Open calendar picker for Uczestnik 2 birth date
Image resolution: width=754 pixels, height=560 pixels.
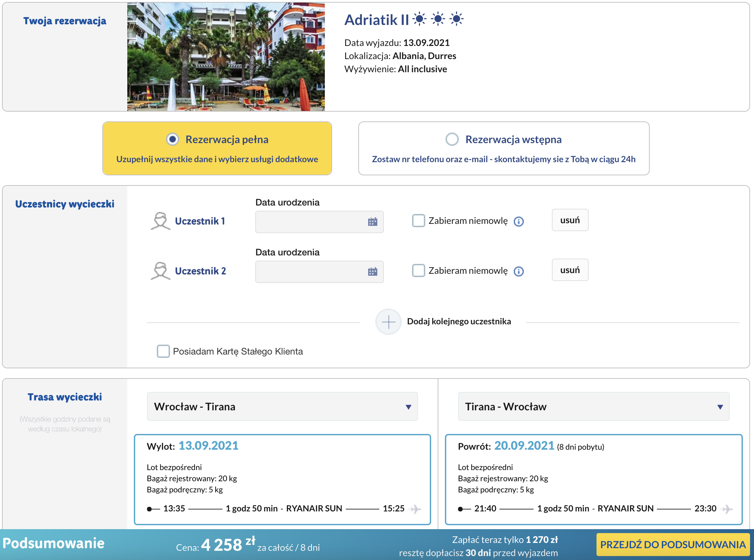point(373,271)
